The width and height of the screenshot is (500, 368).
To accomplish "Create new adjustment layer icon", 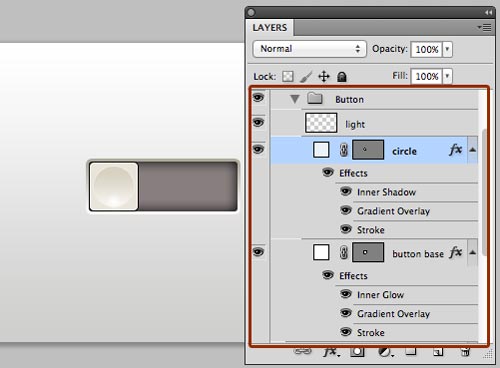I will (x=385, y=352).
